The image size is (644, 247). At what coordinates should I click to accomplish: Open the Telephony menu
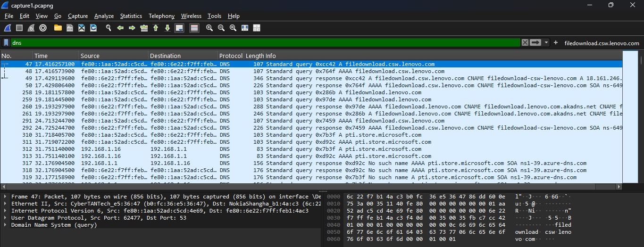pyautogui.click(x=161, y=16)
